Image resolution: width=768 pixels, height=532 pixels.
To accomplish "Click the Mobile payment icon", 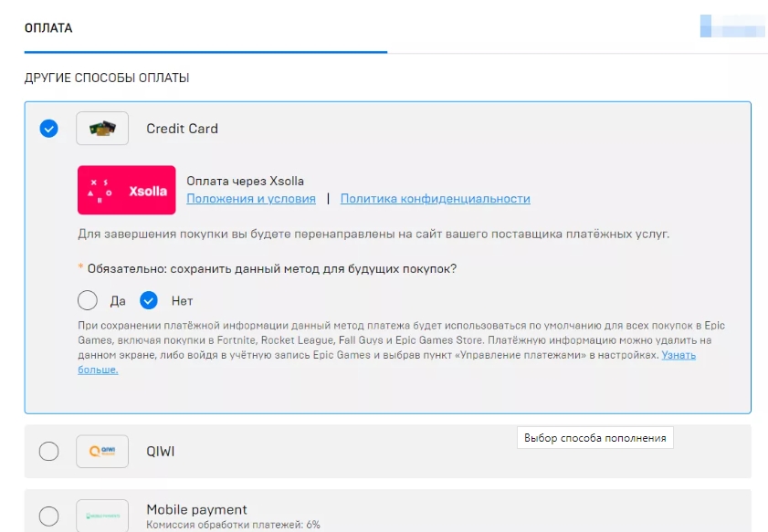I will 102,516.
